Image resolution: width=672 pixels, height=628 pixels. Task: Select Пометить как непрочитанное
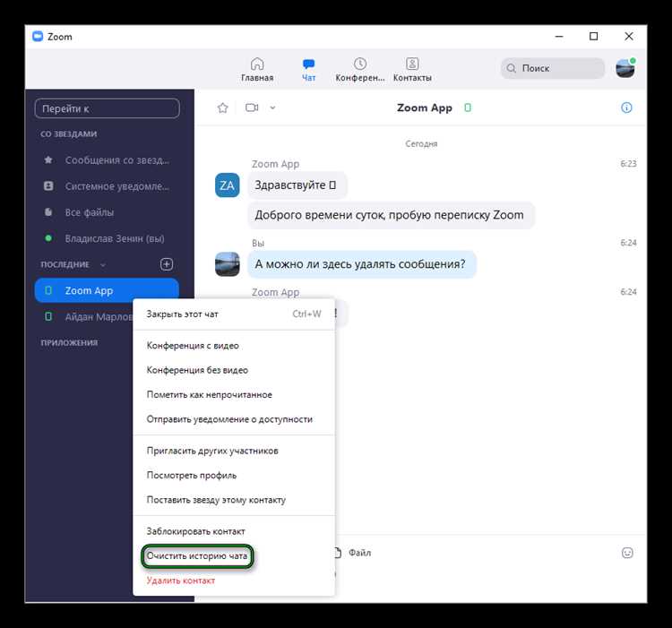point(234,394)
